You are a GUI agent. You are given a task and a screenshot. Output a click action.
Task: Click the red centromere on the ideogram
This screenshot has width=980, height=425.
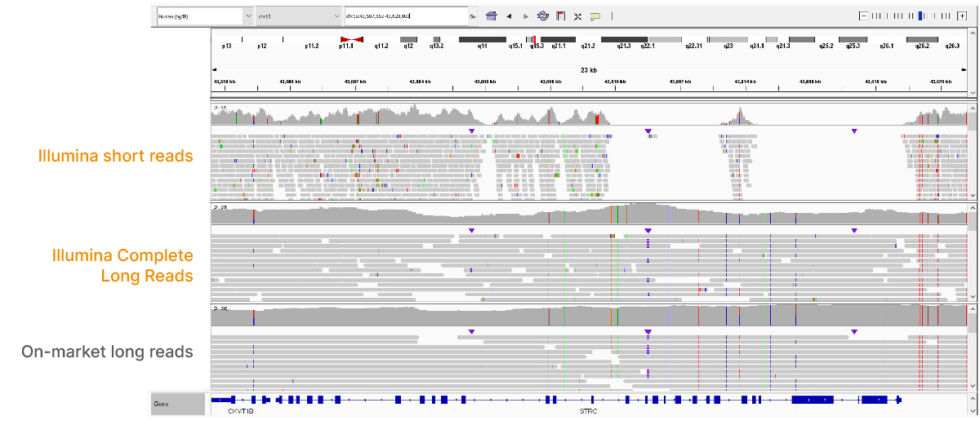(352, 39)
